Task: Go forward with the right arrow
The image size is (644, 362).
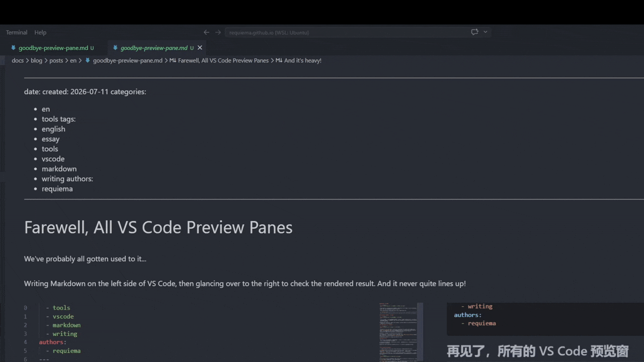Action: click(218, 32)
